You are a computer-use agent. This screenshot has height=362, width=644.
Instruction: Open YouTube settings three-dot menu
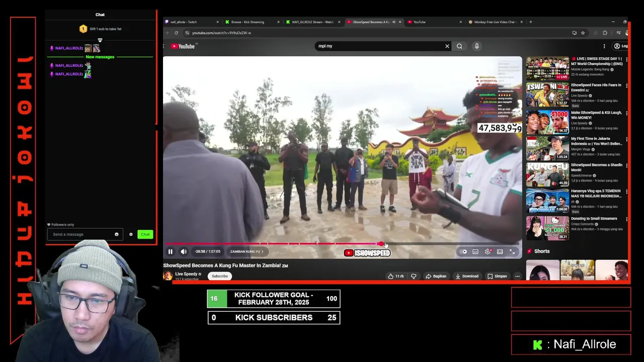click(604, 46)
